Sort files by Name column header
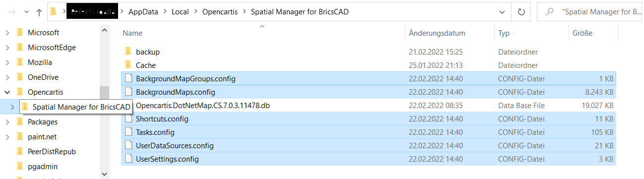 (132, 33)
